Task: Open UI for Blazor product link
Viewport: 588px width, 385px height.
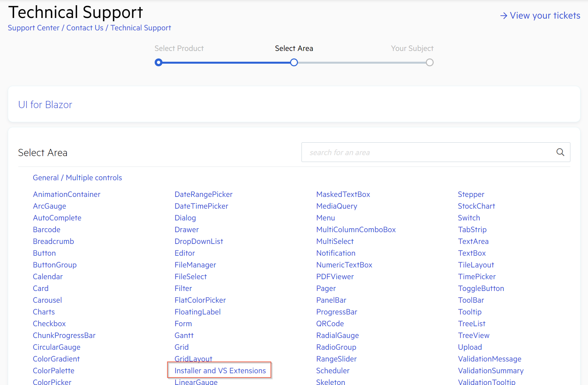Action: click(45, 104)
